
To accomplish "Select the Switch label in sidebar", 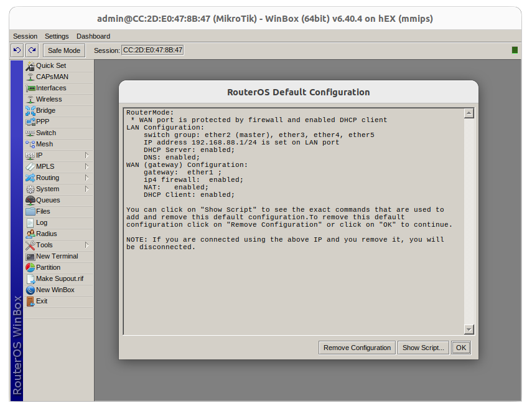I will coord(46,133).
